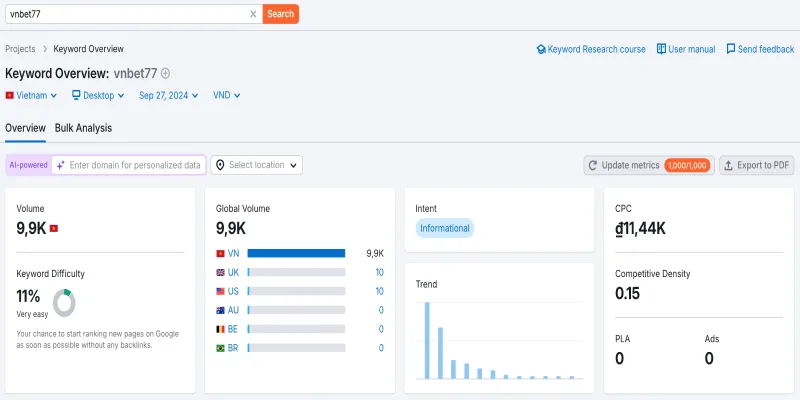The height and width of the screenshot is (400, 800).
Task: Select the AU country link
Action: [233, 310]
